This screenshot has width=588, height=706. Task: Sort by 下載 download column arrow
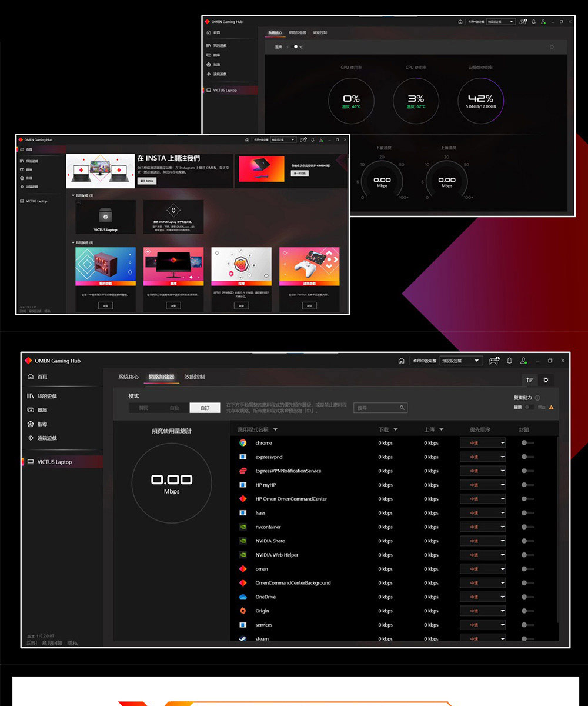coord(395,429)
